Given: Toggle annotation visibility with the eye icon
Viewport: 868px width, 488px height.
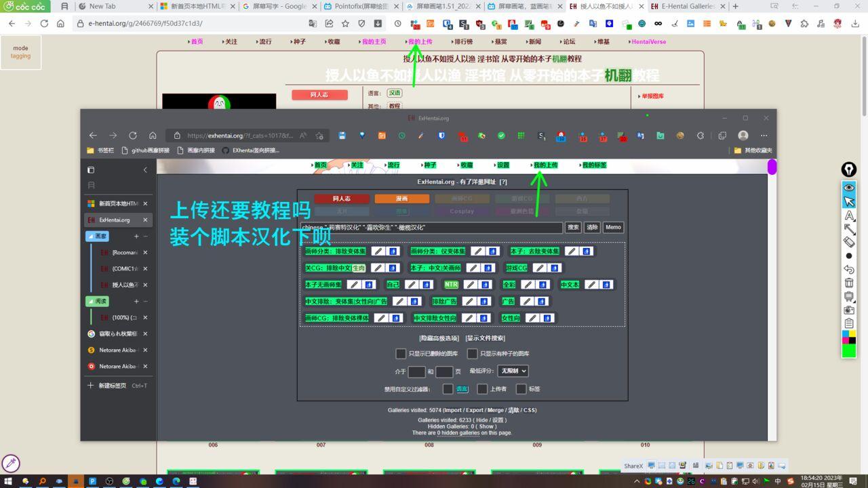Looking at the screenshot, I should [x=849, y=188].
